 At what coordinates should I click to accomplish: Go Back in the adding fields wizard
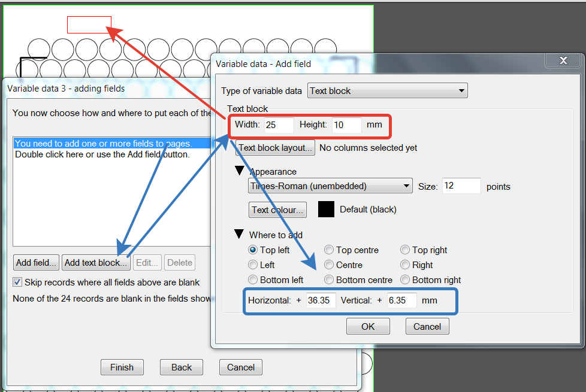(x=182, y=367)
